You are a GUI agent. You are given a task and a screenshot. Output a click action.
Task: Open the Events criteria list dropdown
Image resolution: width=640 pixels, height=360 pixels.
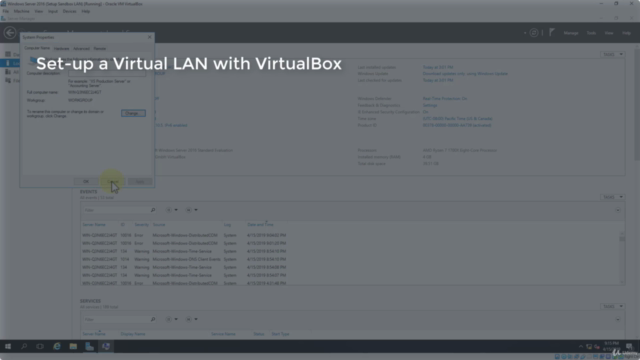[171, 210]
